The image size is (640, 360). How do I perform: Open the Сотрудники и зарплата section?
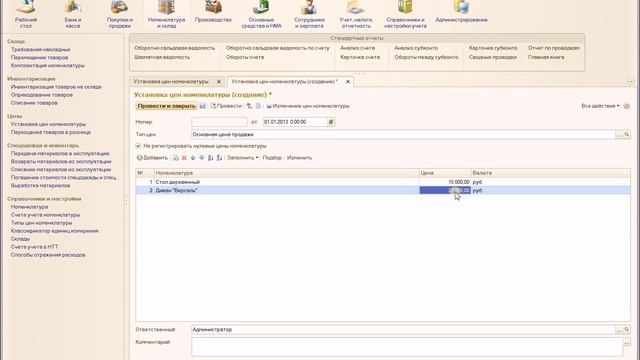[x=309, y=15]
